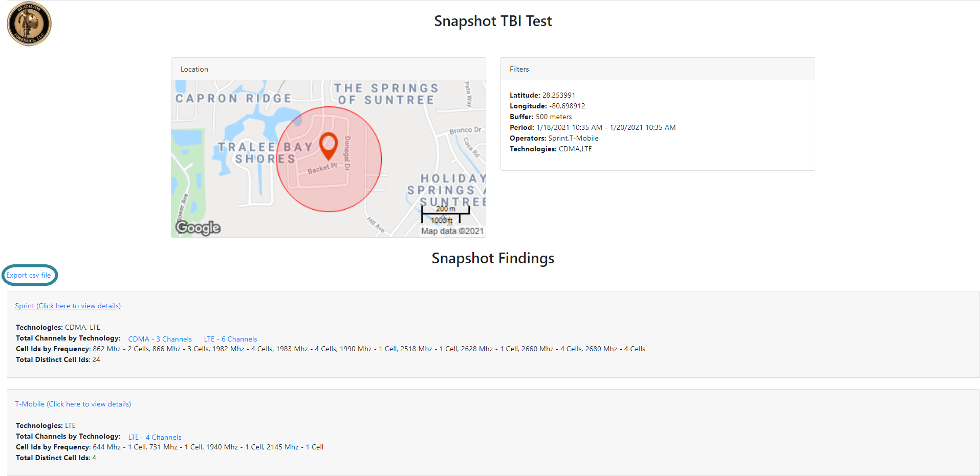Click the Snapshot TBI Test title

492,21
